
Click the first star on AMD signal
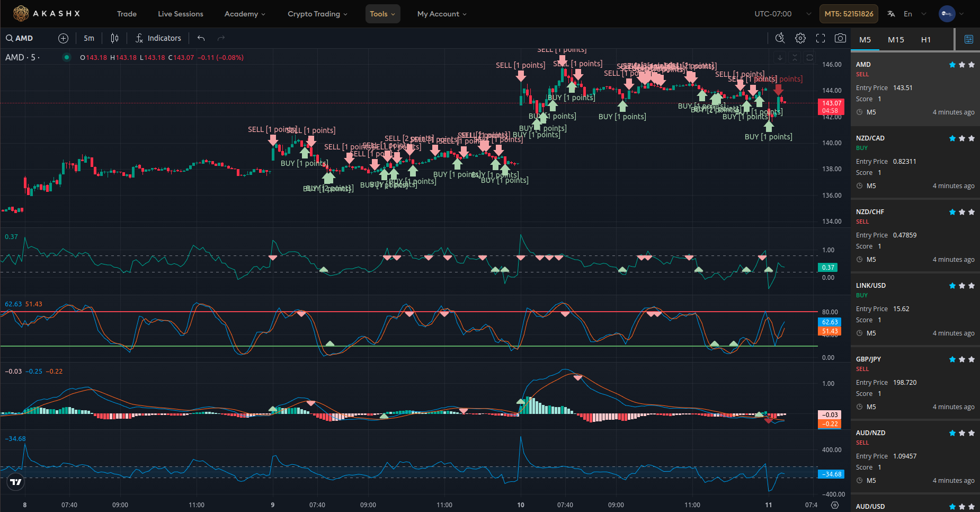pos(952,65)
